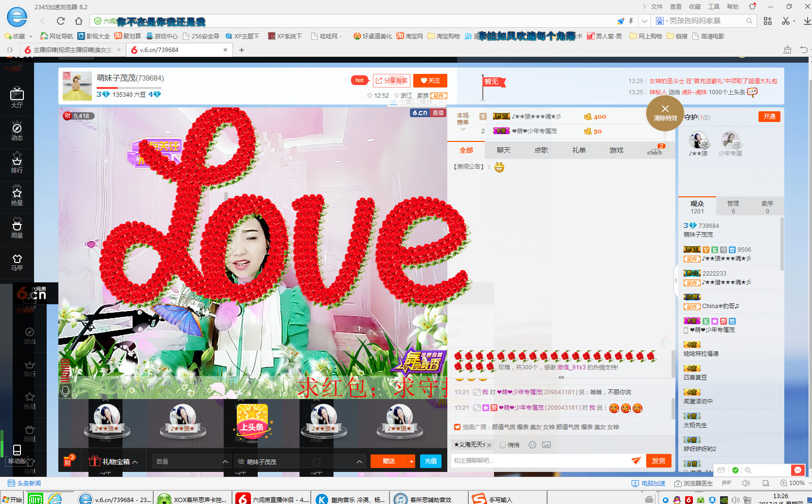Switch to the 礼单 gift list tab
812x504 pixels.
click(579, 150)
